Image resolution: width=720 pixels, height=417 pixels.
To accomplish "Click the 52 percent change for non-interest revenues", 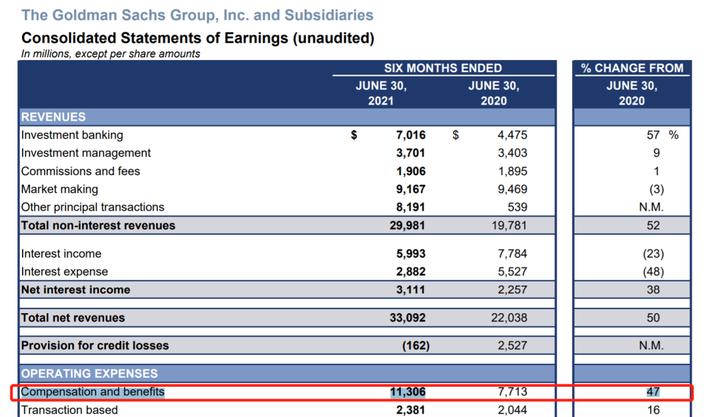I will coord(653,225).
